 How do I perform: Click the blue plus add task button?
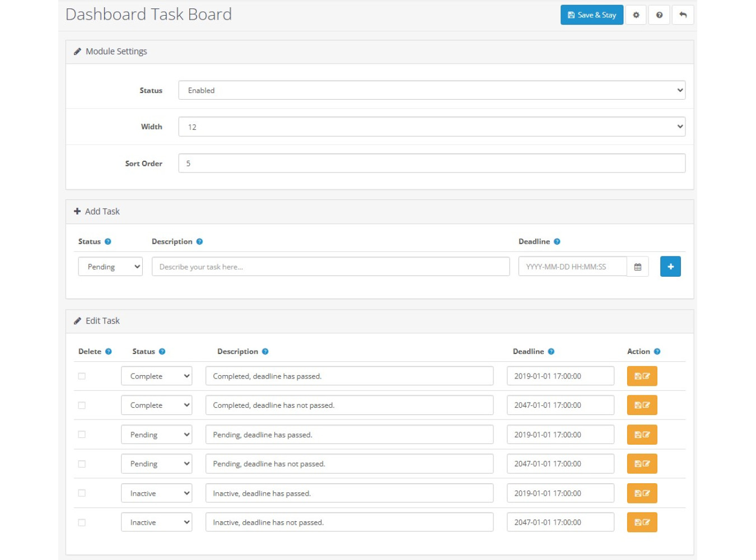(x=670, y=267)
